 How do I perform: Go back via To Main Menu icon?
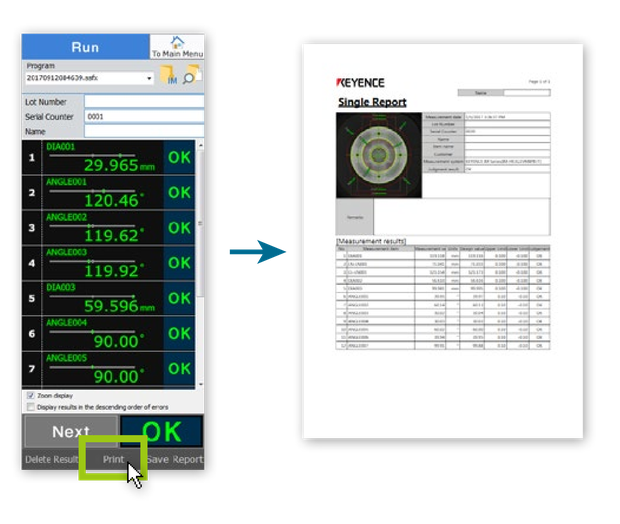click(177, 47)
